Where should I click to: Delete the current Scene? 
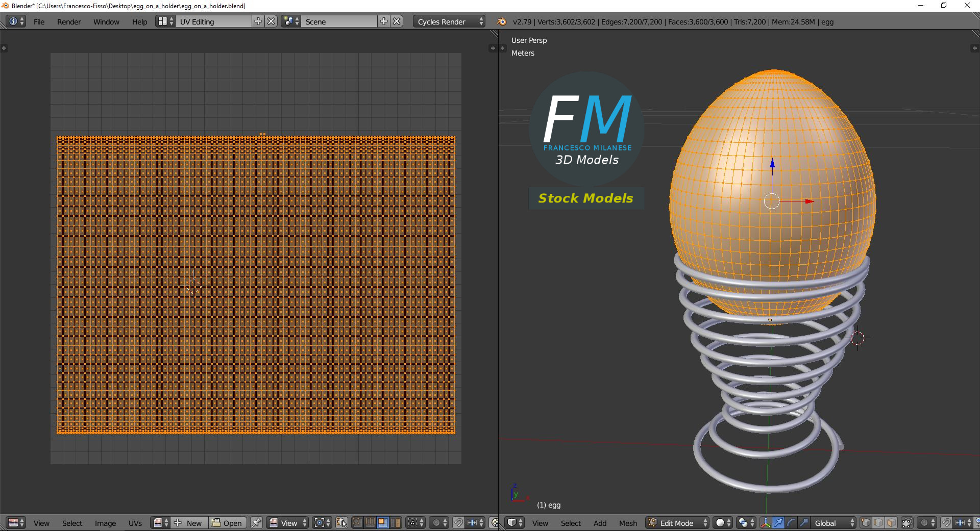point(397,21)
